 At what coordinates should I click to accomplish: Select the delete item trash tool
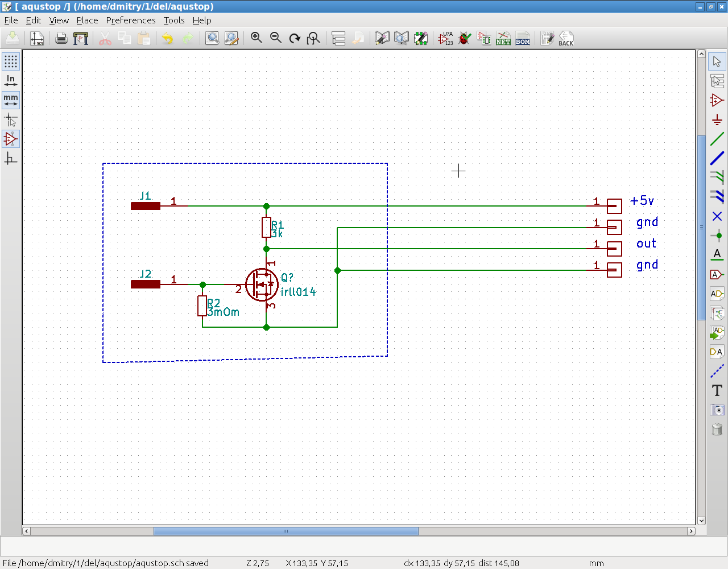pos(717,429)
